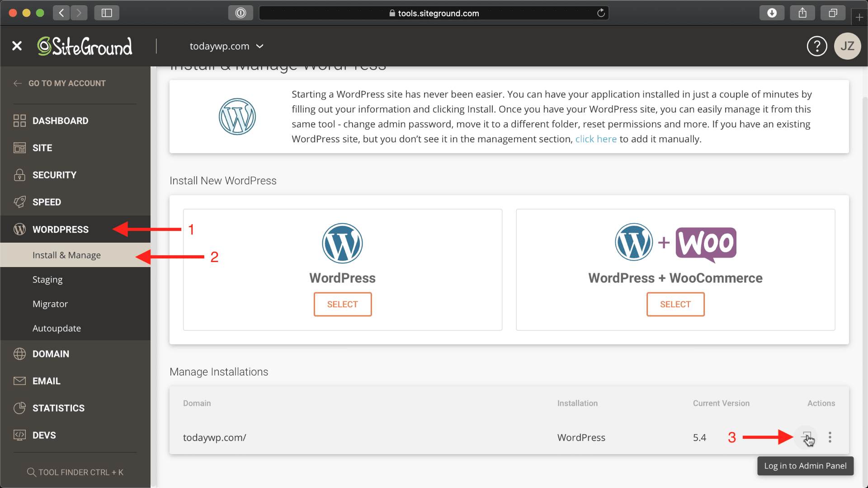Open the Migrator submenu item
Viewport: 868px width, 488px height.
[x=75, y=304]
